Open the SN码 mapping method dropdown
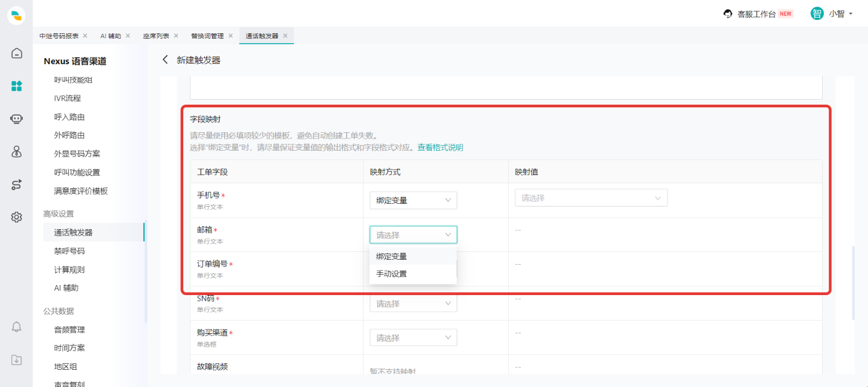The image size is (868, 387). pyautogui.click(x=414, y=303)
